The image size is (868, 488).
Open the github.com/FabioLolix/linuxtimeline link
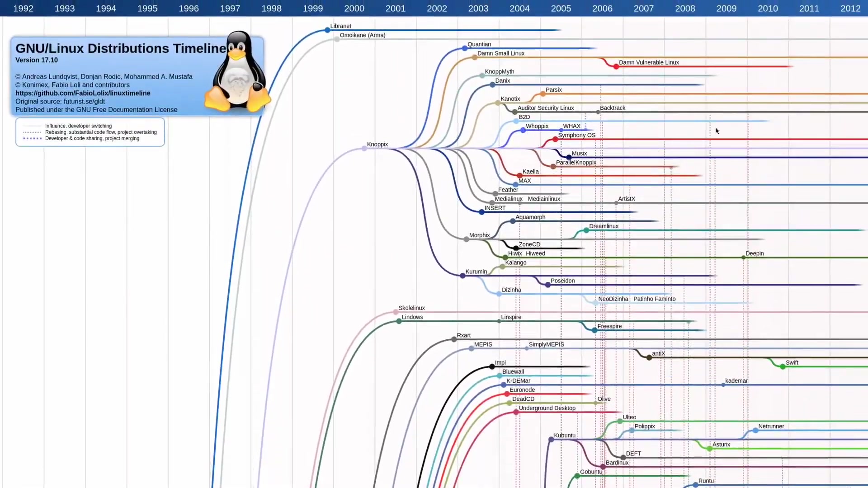[x=83, y=93]
